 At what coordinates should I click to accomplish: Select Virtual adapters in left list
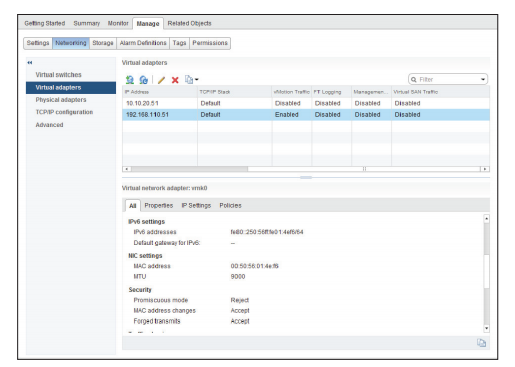pos(71,87)
